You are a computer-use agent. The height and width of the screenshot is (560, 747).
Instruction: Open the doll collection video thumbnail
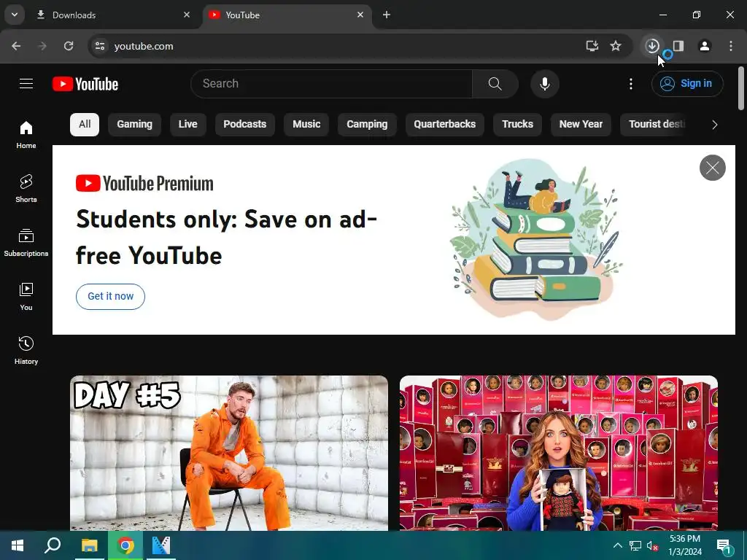[x=558, y=453]
